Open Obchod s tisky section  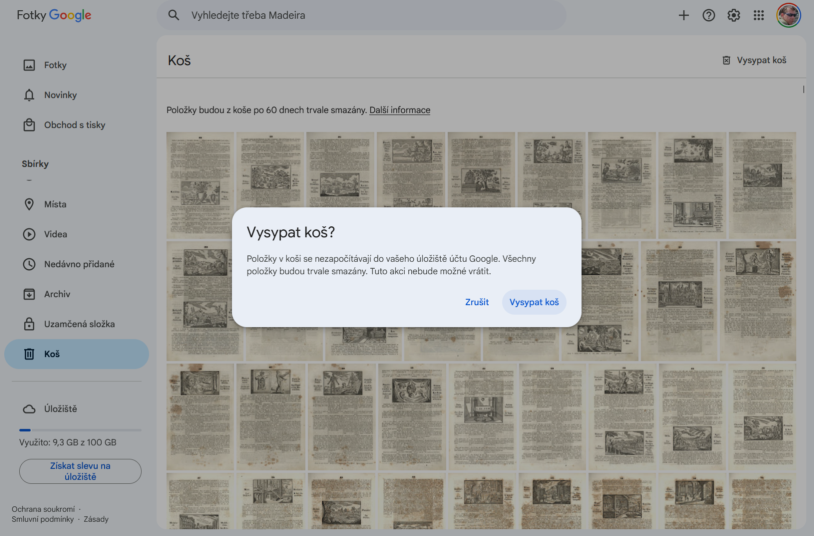tap(77, 125)
